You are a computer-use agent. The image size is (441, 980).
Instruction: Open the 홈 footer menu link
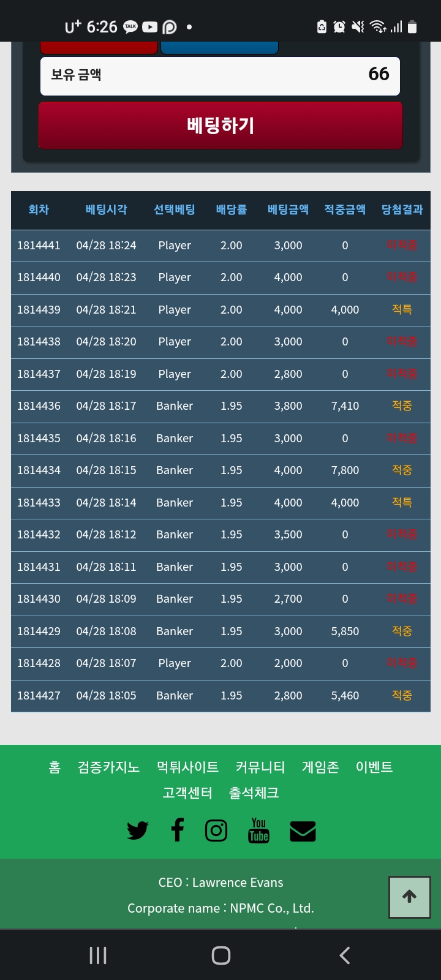click(x=55, y=767)
